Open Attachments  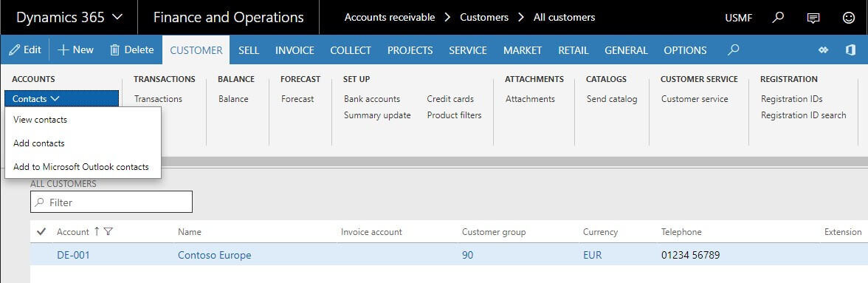tap(530, 98)
